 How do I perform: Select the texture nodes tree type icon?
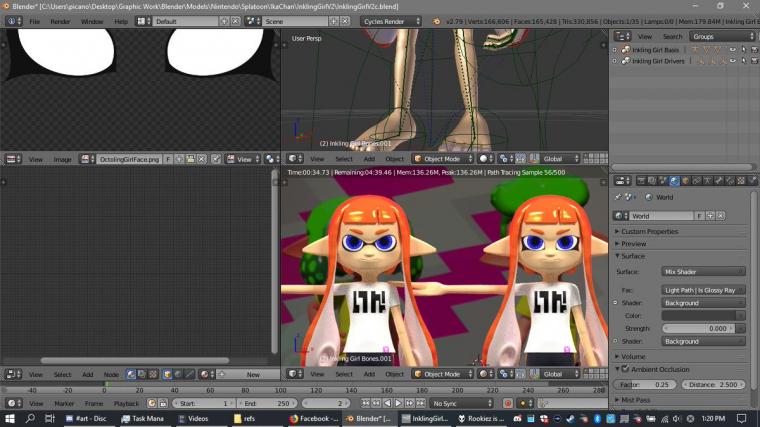[153, 374]
